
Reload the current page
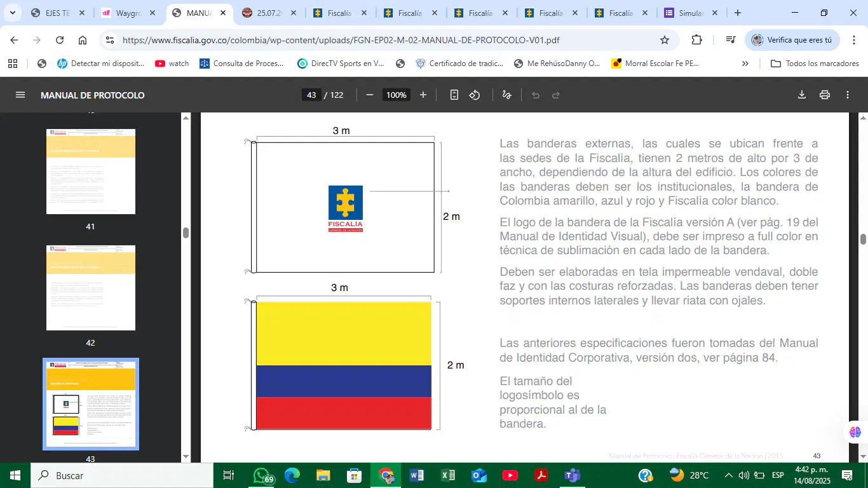pos(60,40)
